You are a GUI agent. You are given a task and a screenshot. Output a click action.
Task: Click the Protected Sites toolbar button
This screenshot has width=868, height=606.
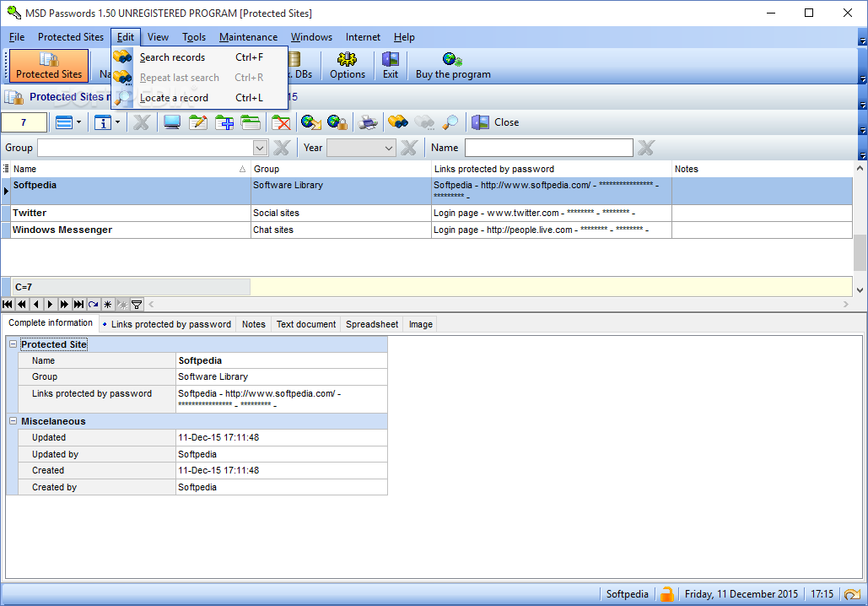point(49,65)
